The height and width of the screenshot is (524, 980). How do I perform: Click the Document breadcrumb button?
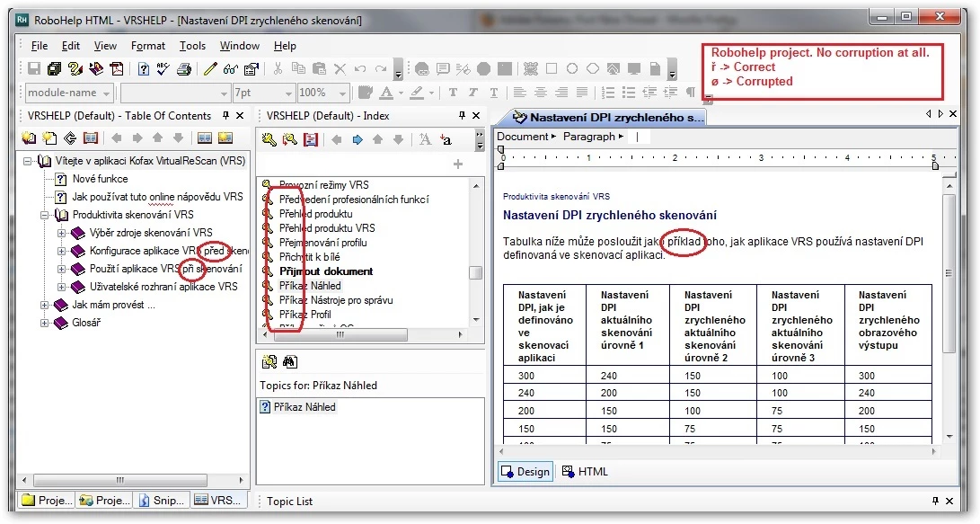pyautogui.click(x=525, y=137)
